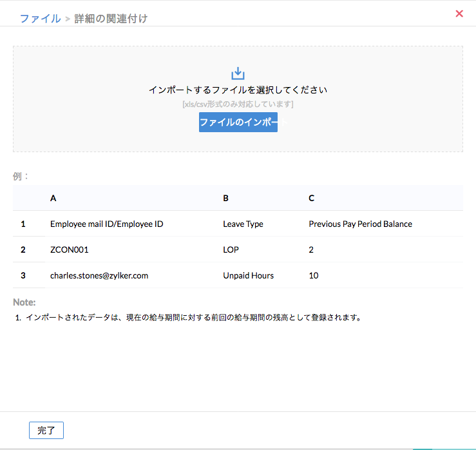Click the LOP leave type cell
The width and height of the screenshot is (476, 450).
(231, 249)
